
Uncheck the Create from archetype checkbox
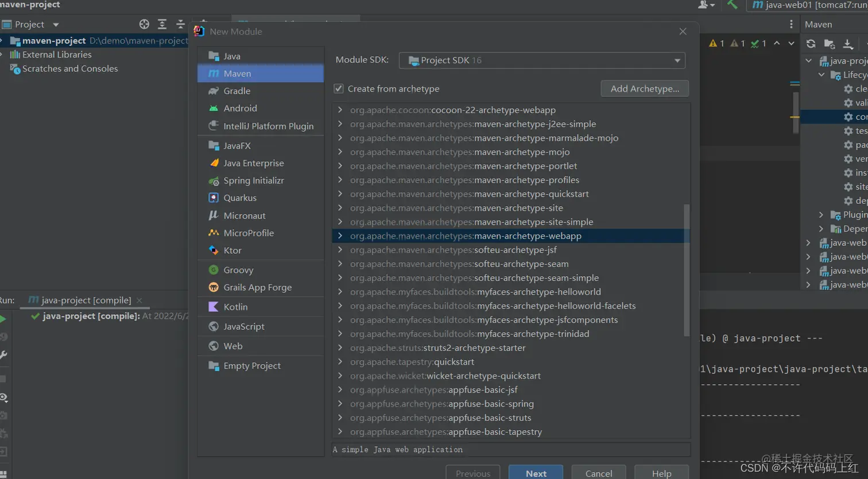pyautogui.click(x=339, y=88)
